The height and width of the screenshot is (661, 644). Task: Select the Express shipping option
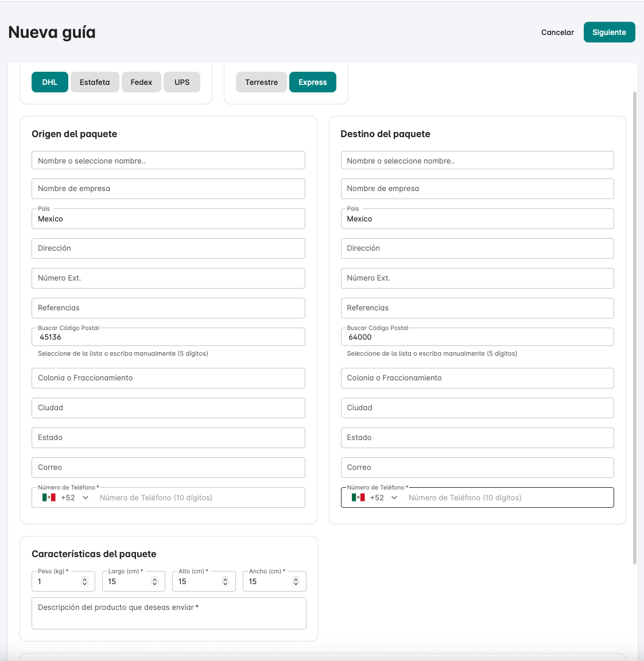312,82
